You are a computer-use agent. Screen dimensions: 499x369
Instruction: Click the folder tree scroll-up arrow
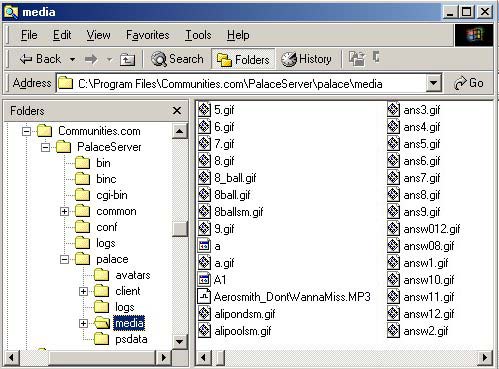179,131
